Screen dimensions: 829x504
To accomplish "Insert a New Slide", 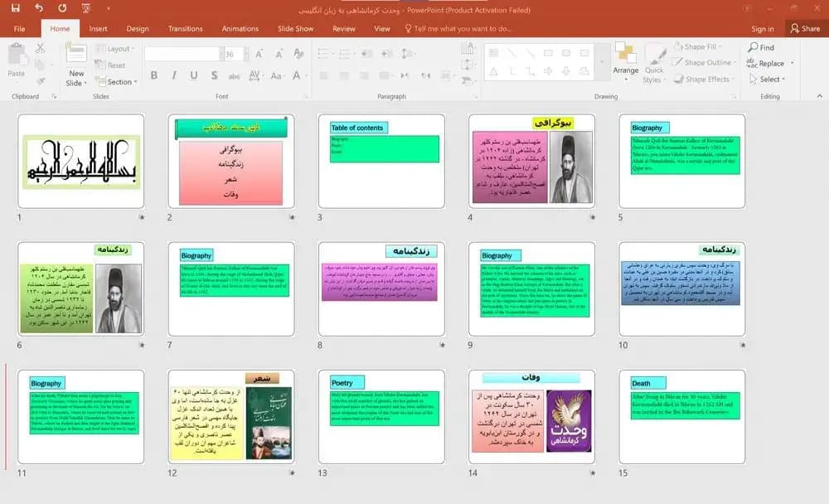I will [x=76, y=65].
